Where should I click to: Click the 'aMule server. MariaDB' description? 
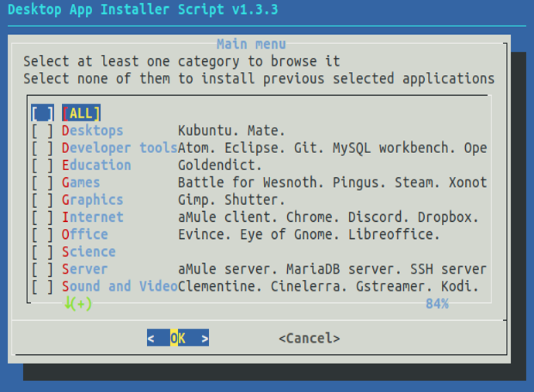(x=332, y=269)
